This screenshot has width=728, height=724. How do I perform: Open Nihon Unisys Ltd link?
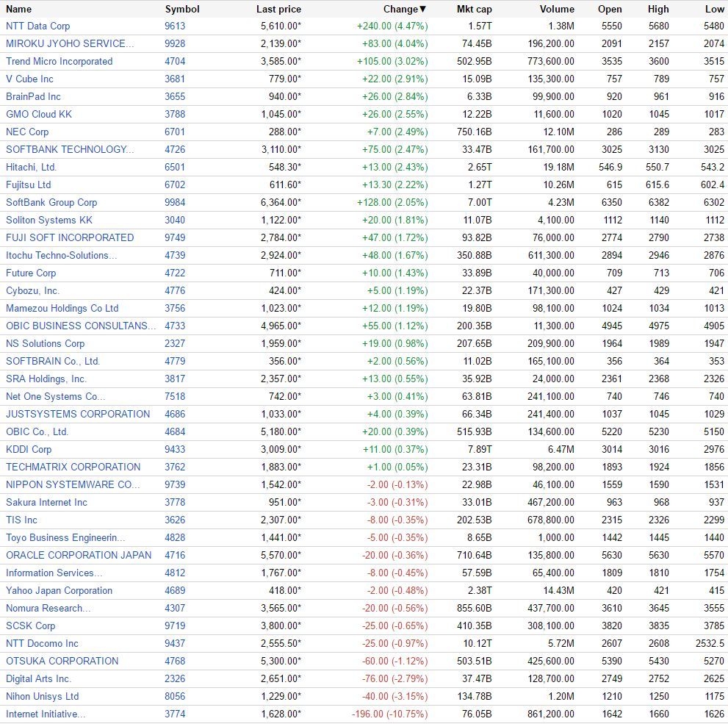pos(43,697)
